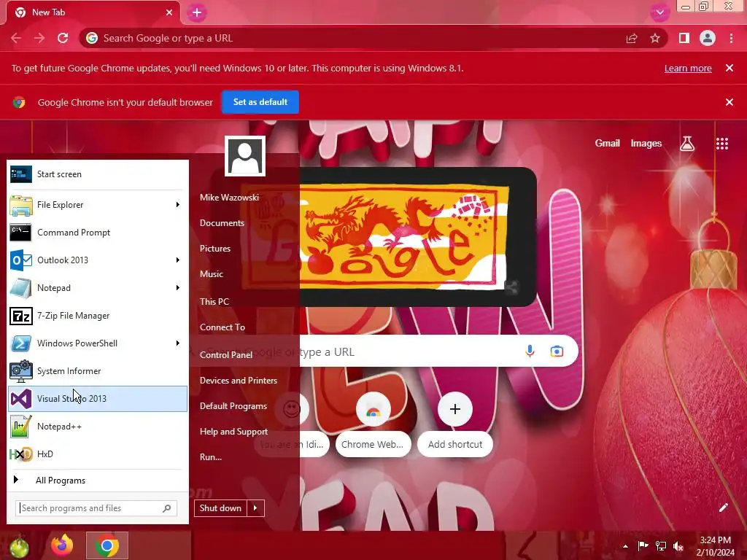Screen dimensions: 747x560
Task: Open Firefox from the taskbar
Action: click(x=62, y=545)
